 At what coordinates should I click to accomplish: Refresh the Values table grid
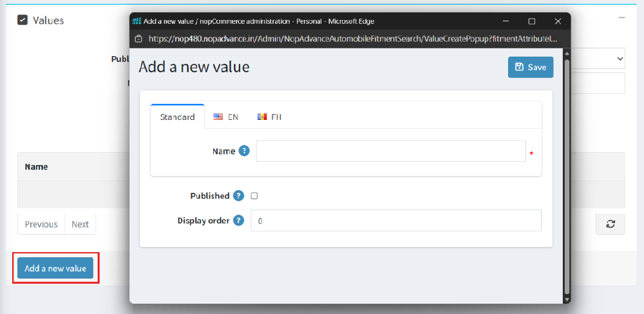point(611,224)
